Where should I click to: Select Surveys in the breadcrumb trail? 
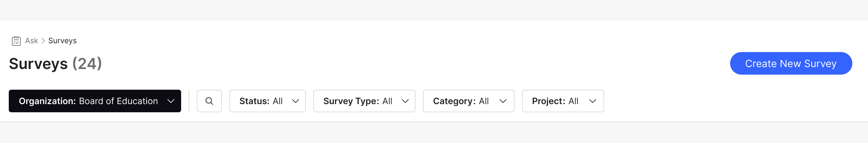62,41
